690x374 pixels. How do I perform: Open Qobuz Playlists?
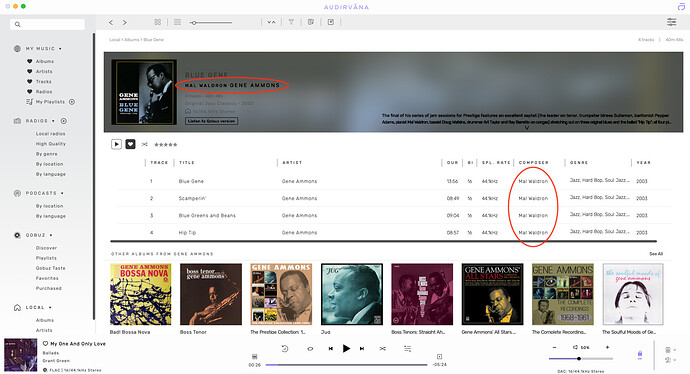pos(46,258)
